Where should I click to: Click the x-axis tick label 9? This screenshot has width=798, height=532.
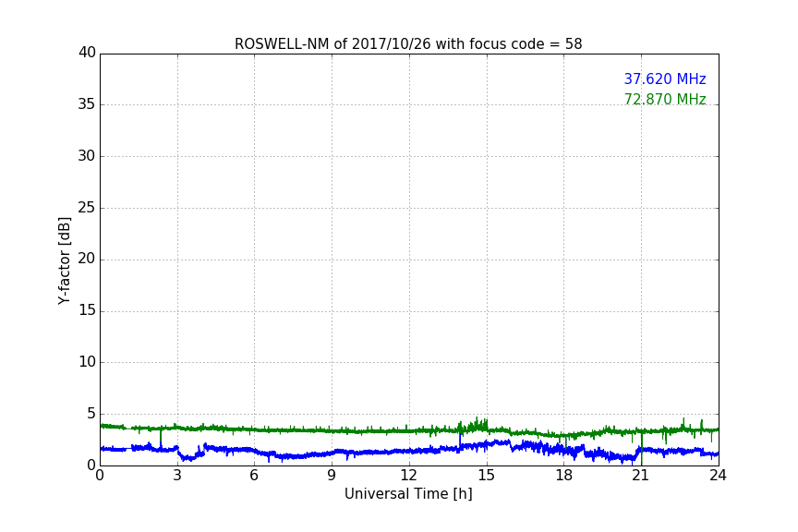pyautogui.click(x=332, y=476)
